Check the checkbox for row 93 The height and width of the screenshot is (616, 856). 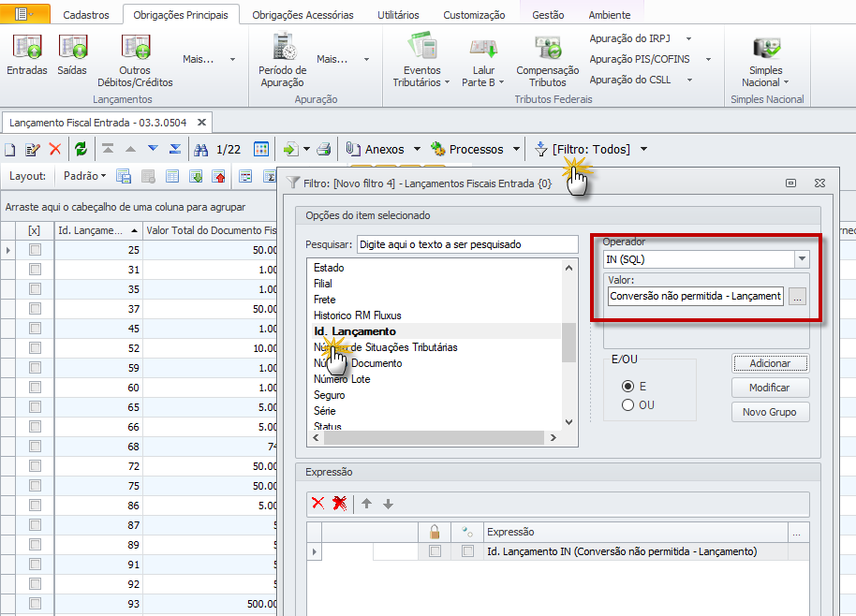[35, 604]
